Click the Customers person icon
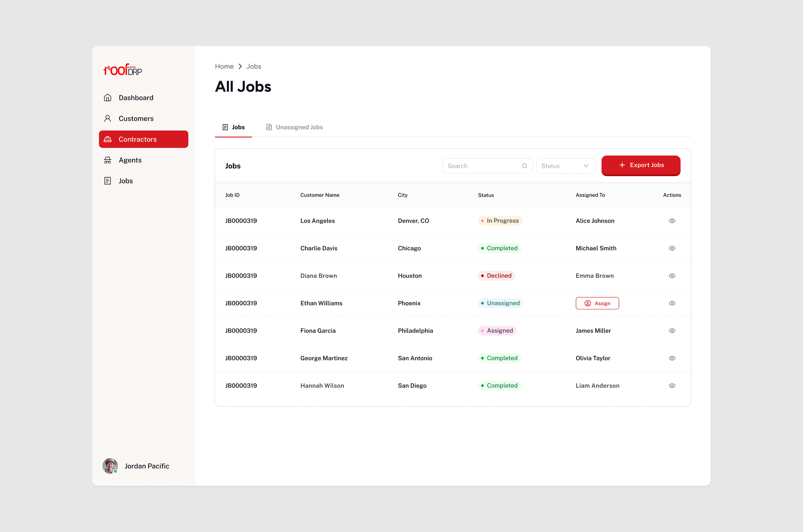Screen dimensions: 803x532 click(108, 119)
